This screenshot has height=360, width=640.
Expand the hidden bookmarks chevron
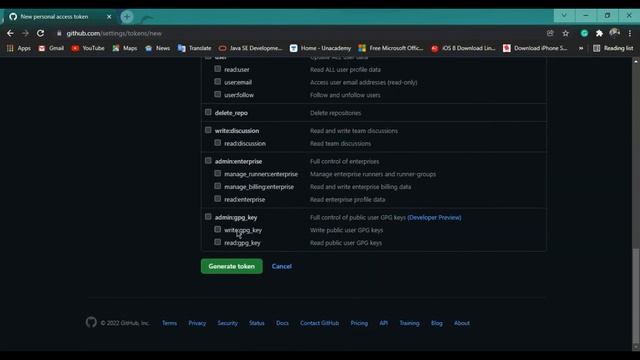pos(581,48)
